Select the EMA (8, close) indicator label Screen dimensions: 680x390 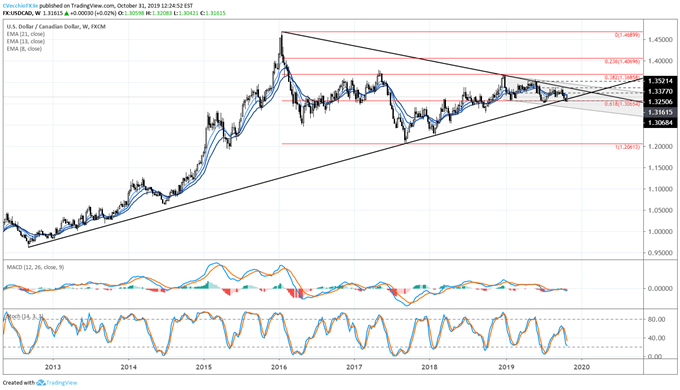pyautogui.click(x=24, y=49)
